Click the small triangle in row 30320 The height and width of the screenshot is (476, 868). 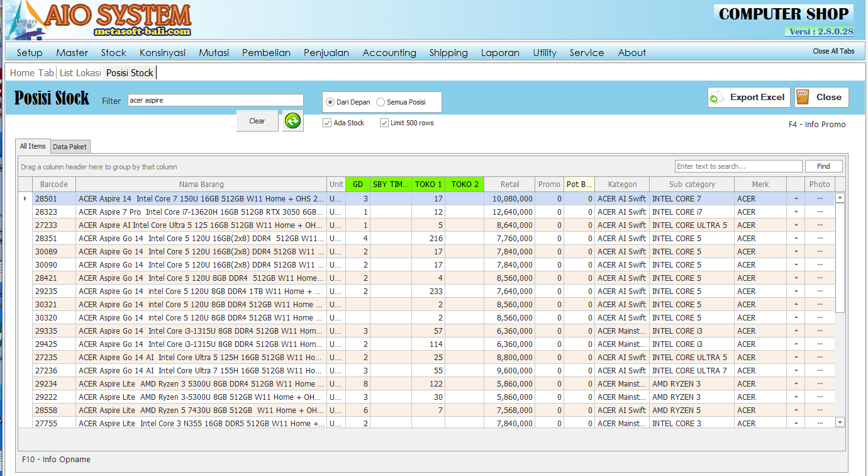(x=796, y=317)
